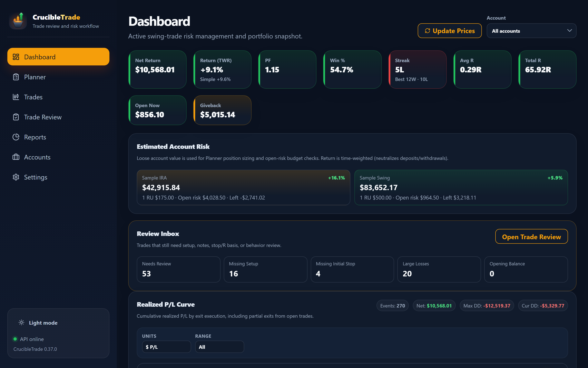588x368 pixels.
Task: Click the Dashboard grid icon in sidebar
Action: pos(16,57)
